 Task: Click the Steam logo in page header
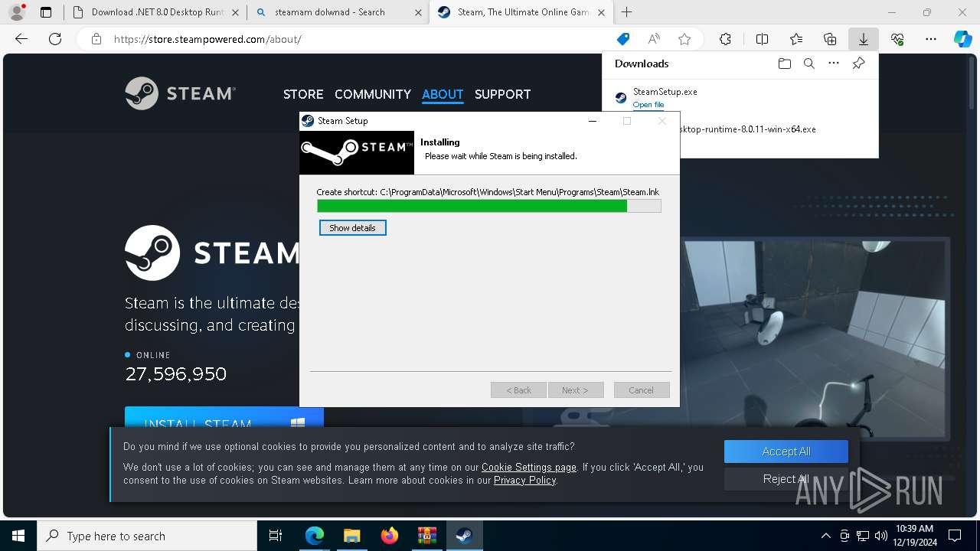coord(181,93)
